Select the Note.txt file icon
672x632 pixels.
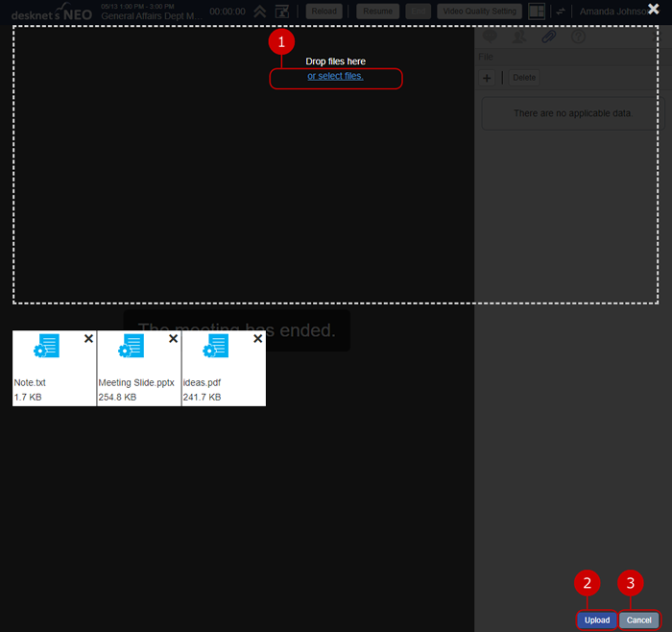pos(46,346)
